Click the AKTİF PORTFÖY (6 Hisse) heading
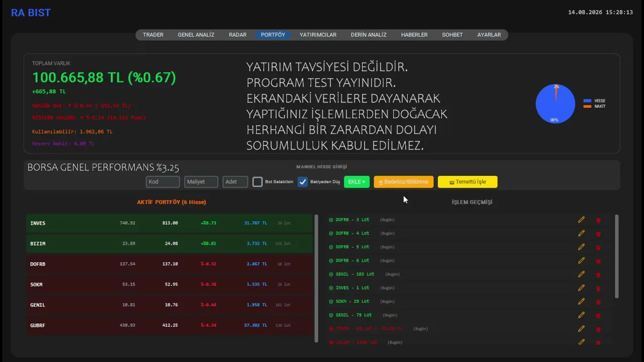This screenshot has height=362, width=644. tap(172, 202)
